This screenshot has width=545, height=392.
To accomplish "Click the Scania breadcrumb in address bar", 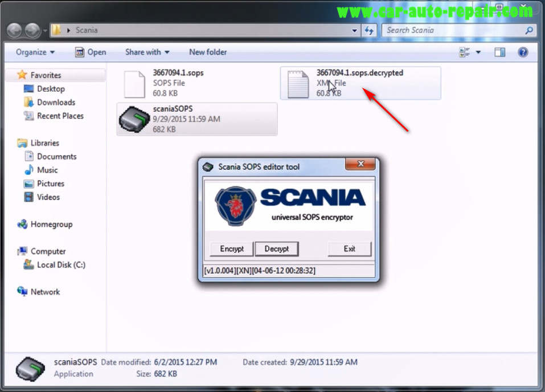I will tap(87, 30).
